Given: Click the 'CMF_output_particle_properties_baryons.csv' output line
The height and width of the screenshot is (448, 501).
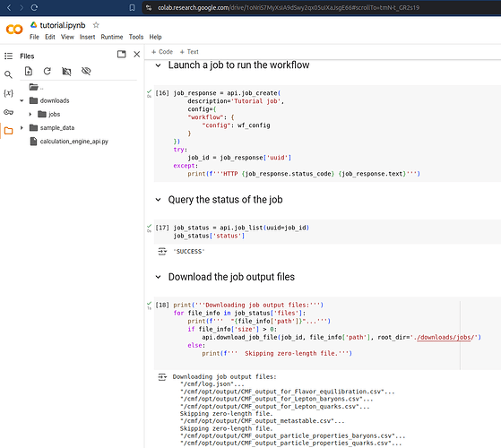Looking at the screenshot, I should coord(293,435).
